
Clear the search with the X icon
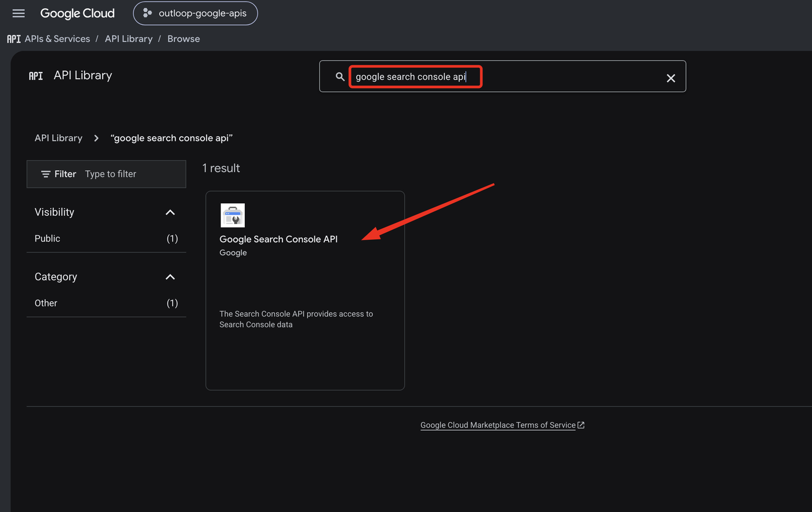pos(670,78)
